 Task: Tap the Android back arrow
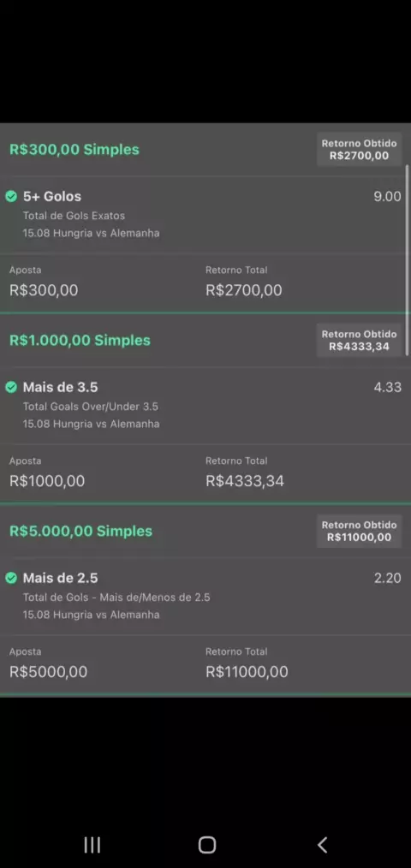click(322, 845)
